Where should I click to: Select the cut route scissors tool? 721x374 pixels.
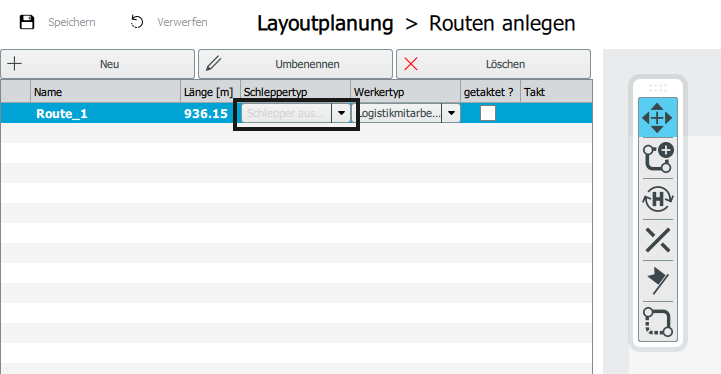658,240
